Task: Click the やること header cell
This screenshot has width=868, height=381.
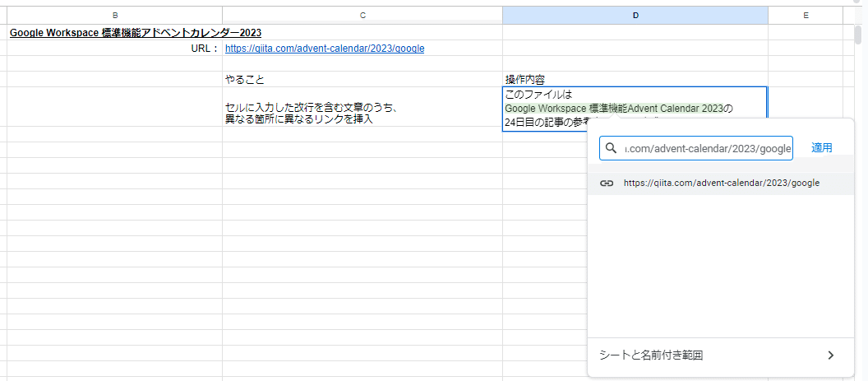Action: pyautogui.click(x=362, y=79)
